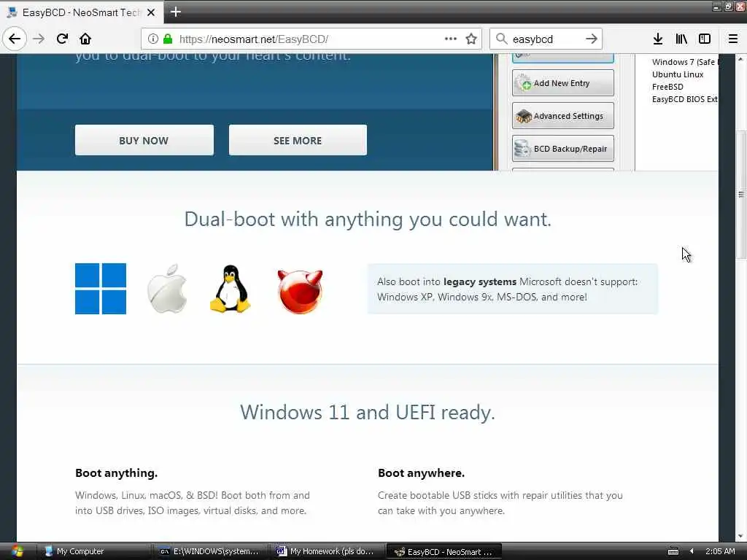Screen dimensions: 747x560
Task: Click the FreeBSD entry text
Action: coord(667,87)
